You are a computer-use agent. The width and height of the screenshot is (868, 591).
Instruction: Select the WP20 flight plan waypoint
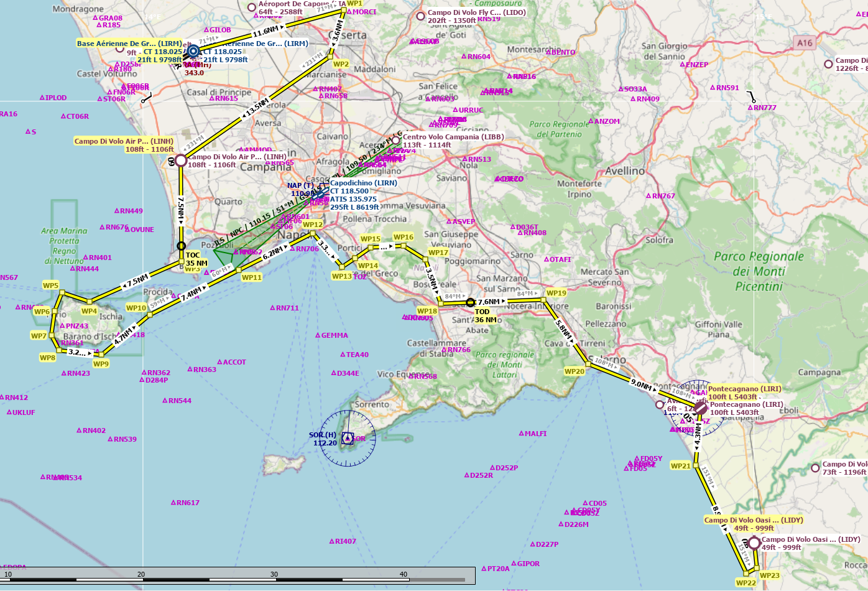pos(588,364)
